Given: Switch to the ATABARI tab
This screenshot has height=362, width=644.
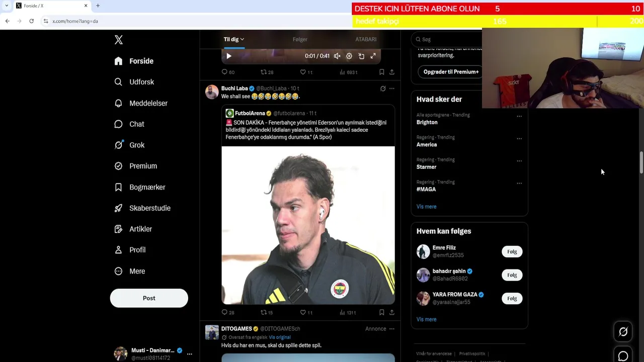Looking at the screenshot, I should [x=366, y=39].
